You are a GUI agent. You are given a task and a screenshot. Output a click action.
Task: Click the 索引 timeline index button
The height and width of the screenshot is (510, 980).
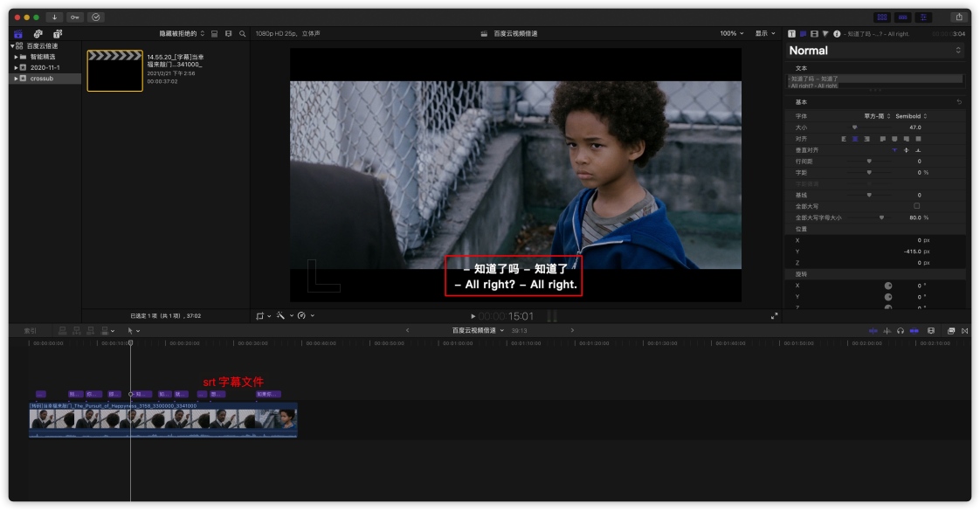click(30, 331)
